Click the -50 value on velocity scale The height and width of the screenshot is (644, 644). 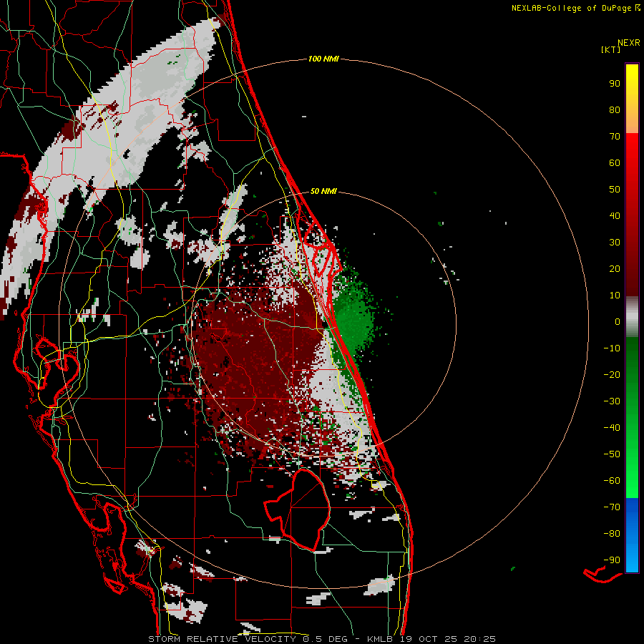pyautogui.click(x=612, y=454)
